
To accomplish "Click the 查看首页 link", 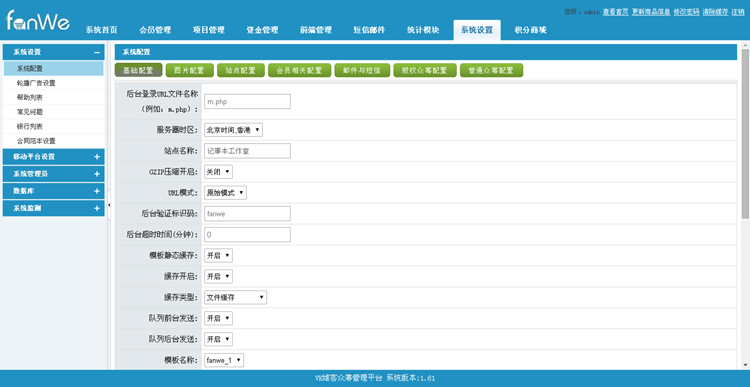I will pyautogui.click(x=616, y=12).
